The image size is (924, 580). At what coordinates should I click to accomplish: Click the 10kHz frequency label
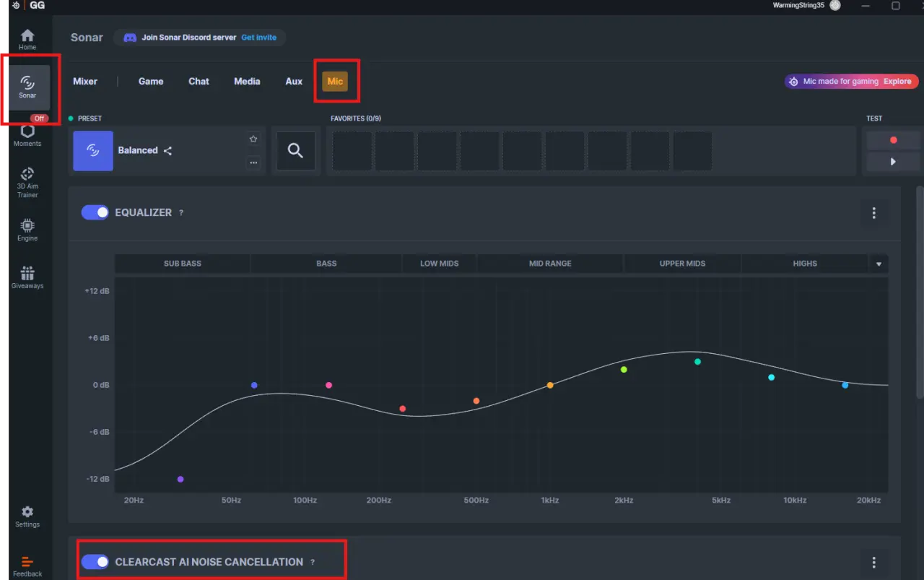[795, 500]
